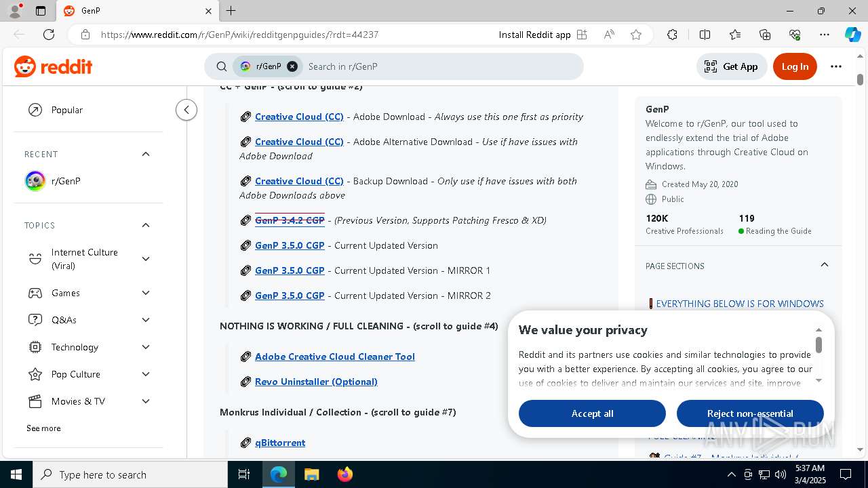Image resolution: width=868 pixels, height=488 pixels.
Task: Open first Creative Cloud (CC) Adobe Download link
Action: tap(299, 117)
